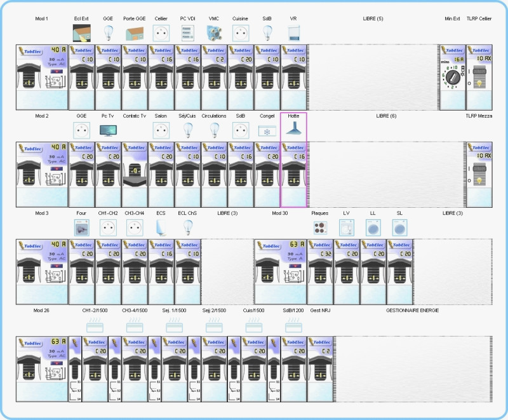The image size is (508, 420).
Task: Turn the Min Ext timer dial
Action: point(452,78)
